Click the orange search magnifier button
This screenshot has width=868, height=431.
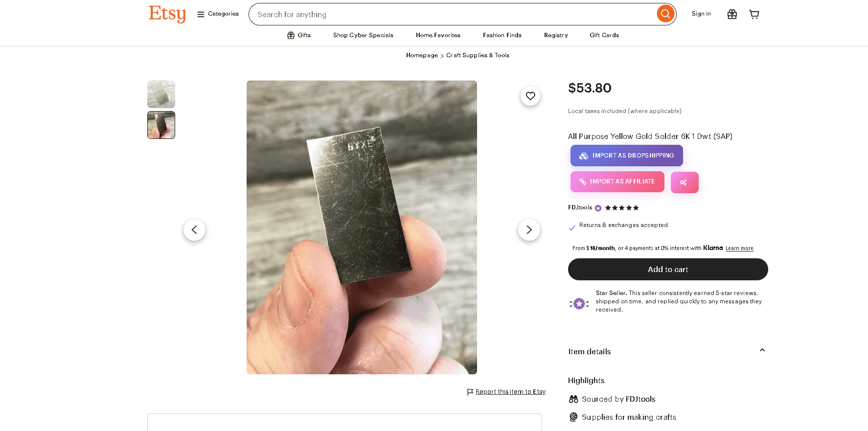coord(665,14)
